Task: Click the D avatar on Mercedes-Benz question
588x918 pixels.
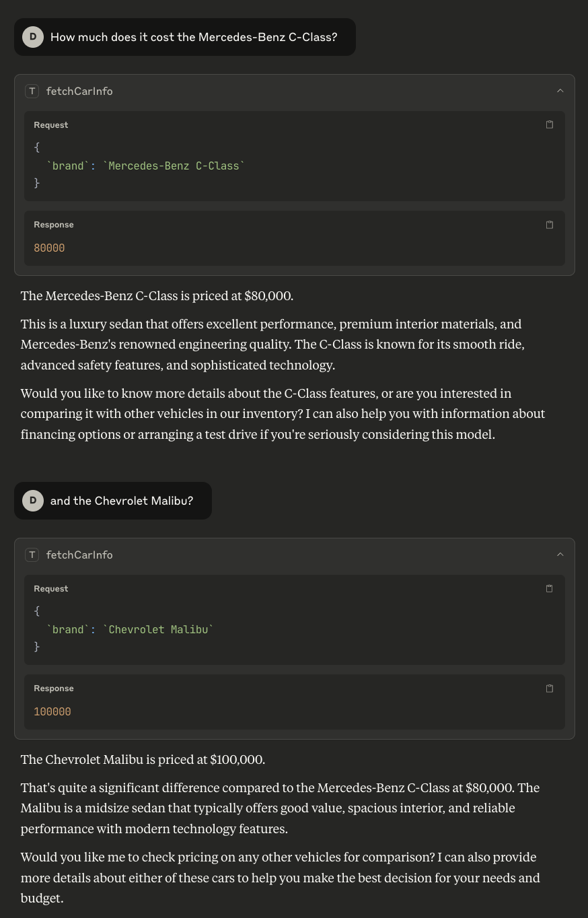Action: point(33,37)
